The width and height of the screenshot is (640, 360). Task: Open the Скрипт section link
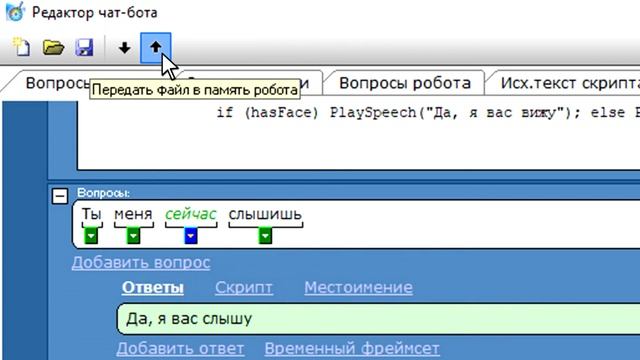(244, 288)
